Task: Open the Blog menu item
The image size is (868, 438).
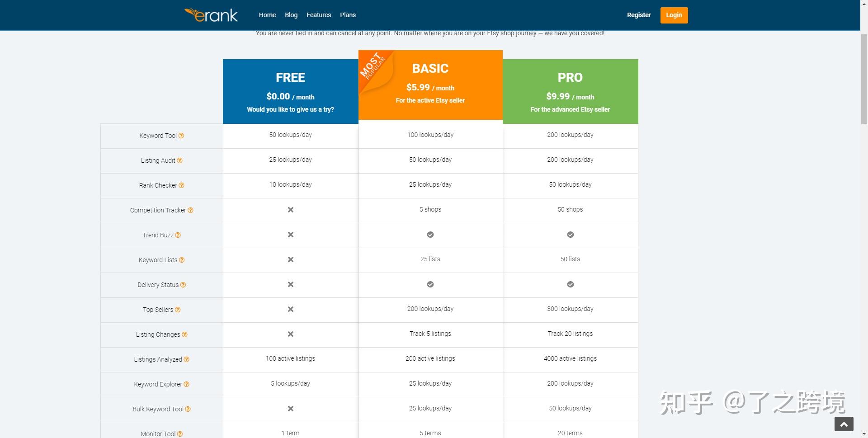Action: [x=291, y=15]
